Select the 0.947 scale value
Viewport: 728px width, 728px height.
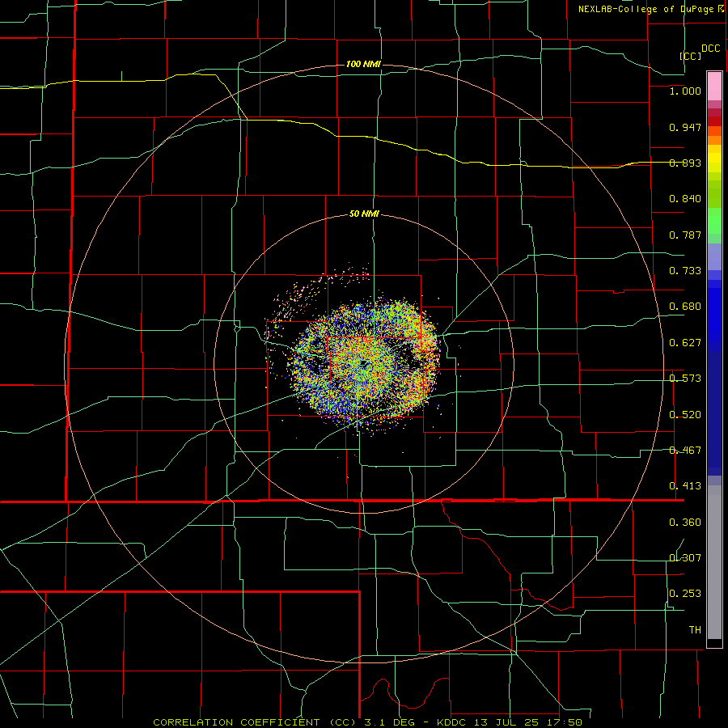[x=685, y=127]
